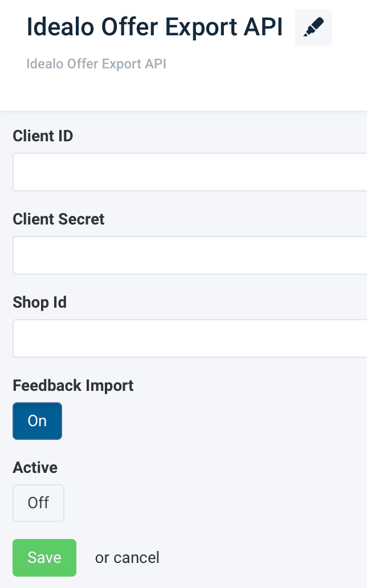Enable the Active toggle showing Off
The height and width of the screenshot is (588, 367).
(x=38, y=503)
